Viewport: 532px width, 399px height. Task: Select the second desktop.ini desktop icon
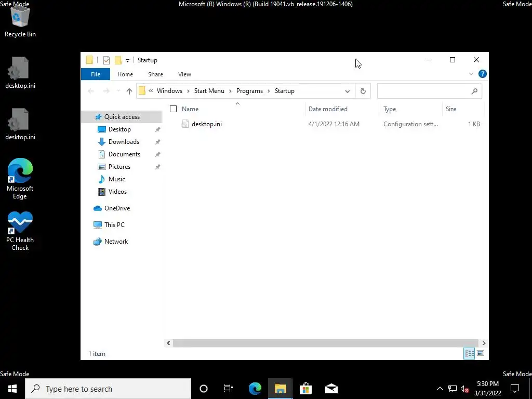(20, 125)
